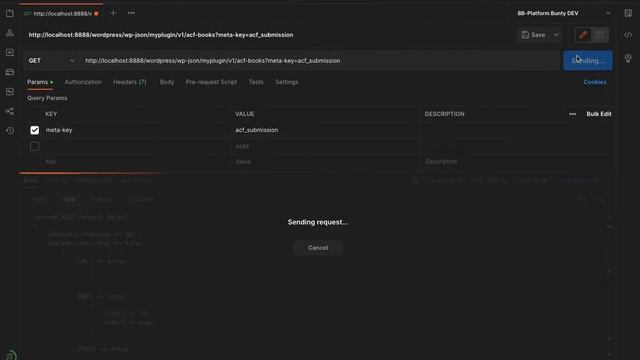Open the GET method dropdown
640x360 pixels.
click(51, 61)
